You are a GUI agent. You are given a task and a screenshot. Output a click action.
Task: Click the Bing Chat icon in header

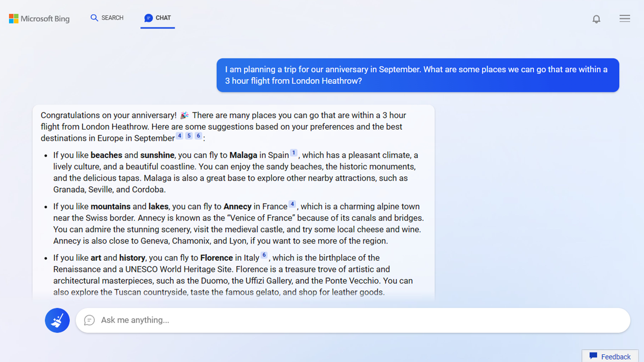(148, 18)
